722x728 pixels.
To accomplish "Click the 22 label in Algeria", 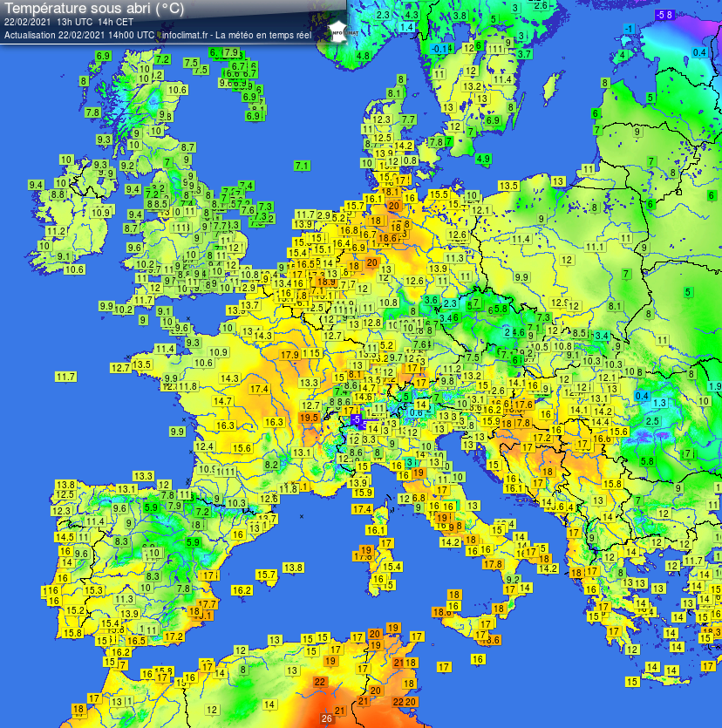I will click(x=319, y=682).
